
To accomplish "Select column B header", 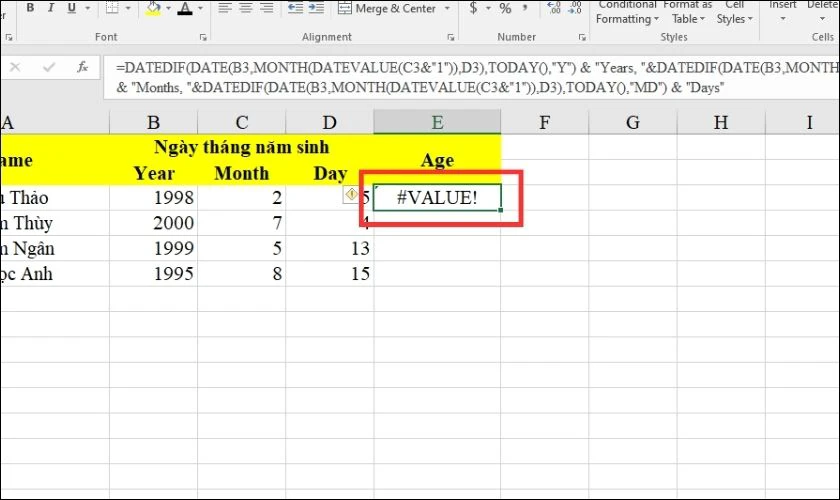I will click(x=153, y=122).
